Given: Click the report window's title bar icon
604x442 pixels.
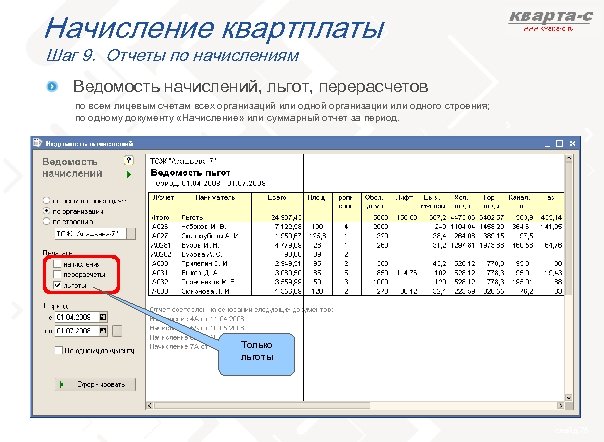Looking at the screenshot, I should click(x=37, y=143).
